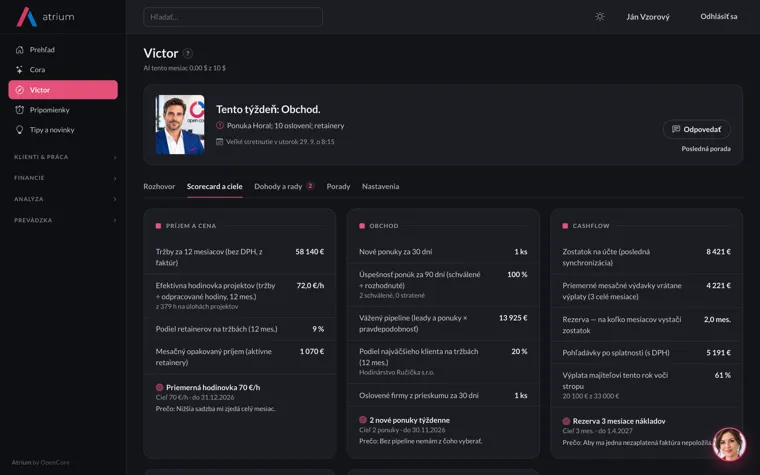Click Victor's portrait photo
The image size is (760, 475).
pyautogui.click(x=180, y=125)
